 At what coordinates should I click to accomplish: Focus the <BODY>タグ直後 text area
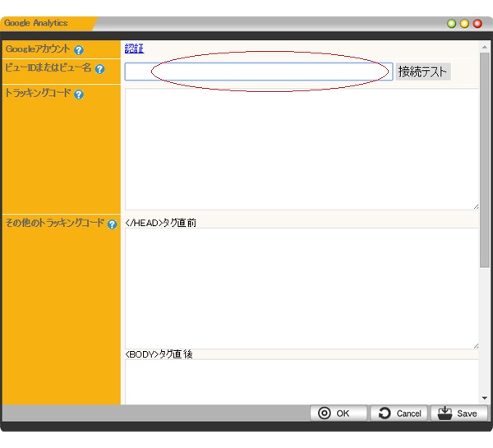click(302, 382)
